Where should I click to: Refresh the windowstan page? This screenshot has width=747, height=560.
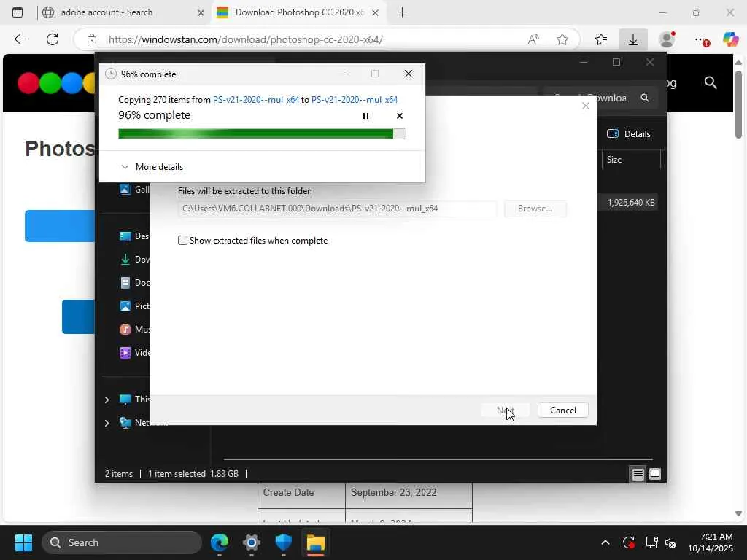(53, 39)
